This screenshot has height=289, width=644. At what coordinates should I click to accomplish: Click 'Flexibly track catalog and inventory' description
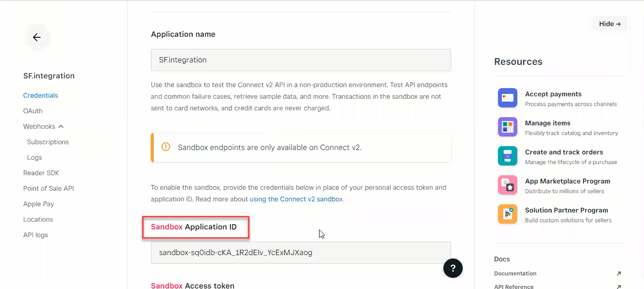click(571, 133)
